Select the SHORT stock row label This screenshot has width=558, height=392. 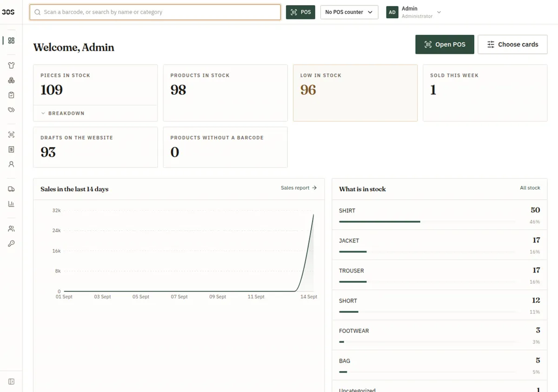(348, 301)
